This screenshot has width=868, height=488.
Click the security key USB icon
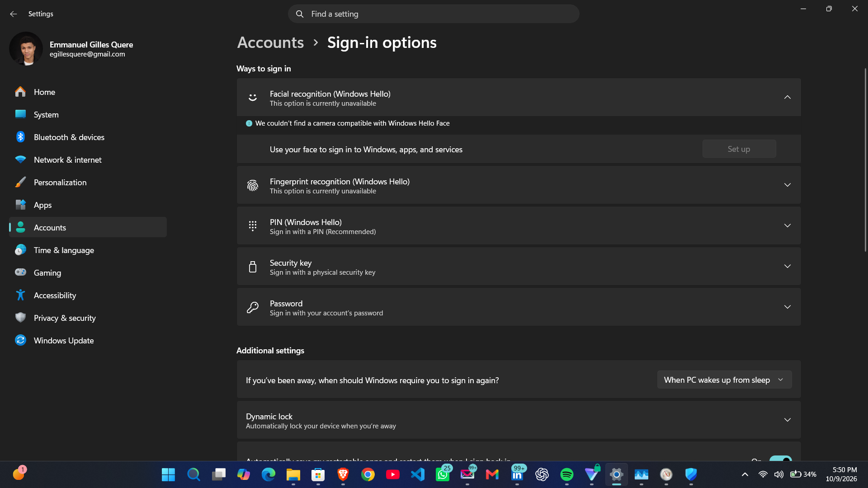pos(253,267)
